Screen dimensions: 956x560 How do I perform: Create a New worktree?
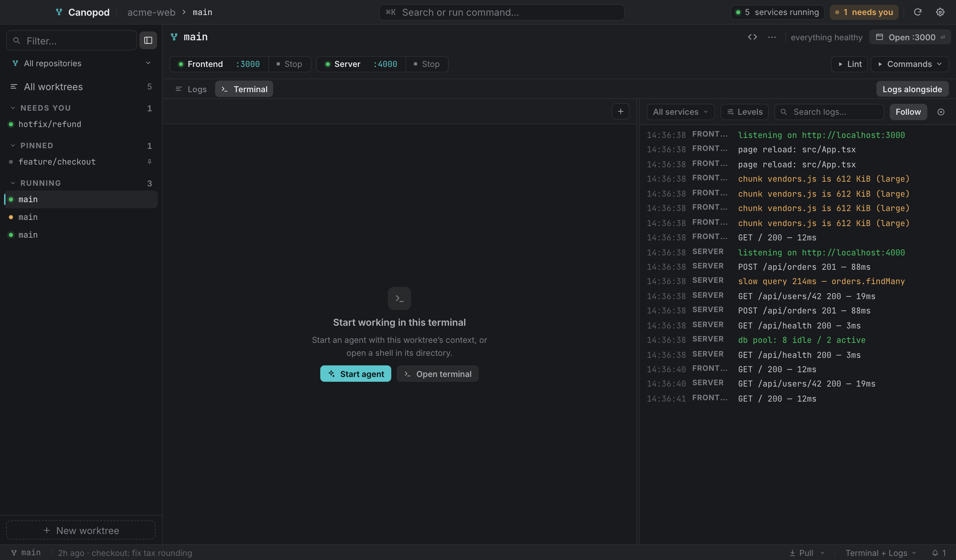[81, 530]
